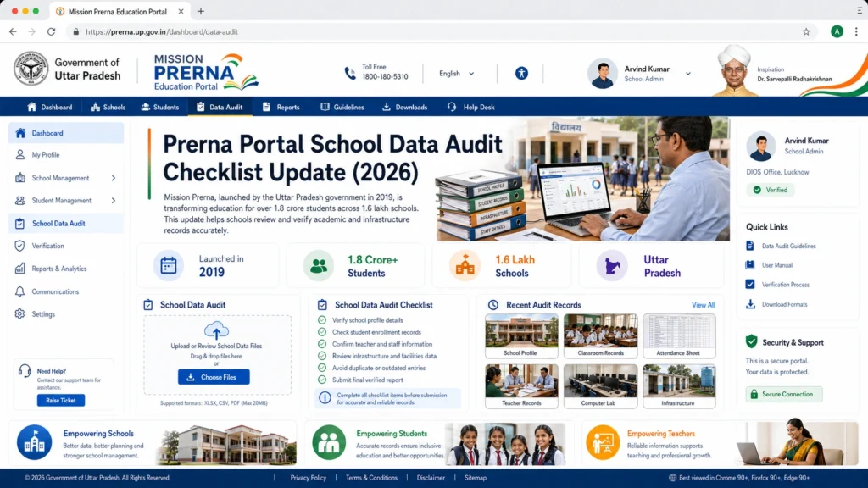The image size is (868, 488).
Task: Click the 1.8 Crore+ Students icon
Action: click(319, 265)
